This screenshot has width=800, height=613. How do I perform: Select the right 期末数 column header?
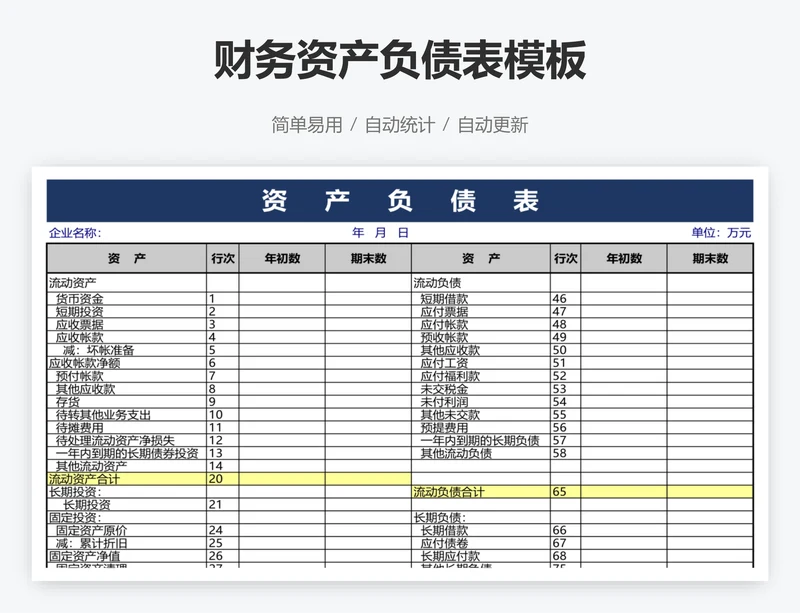click(x=710, y=259)
